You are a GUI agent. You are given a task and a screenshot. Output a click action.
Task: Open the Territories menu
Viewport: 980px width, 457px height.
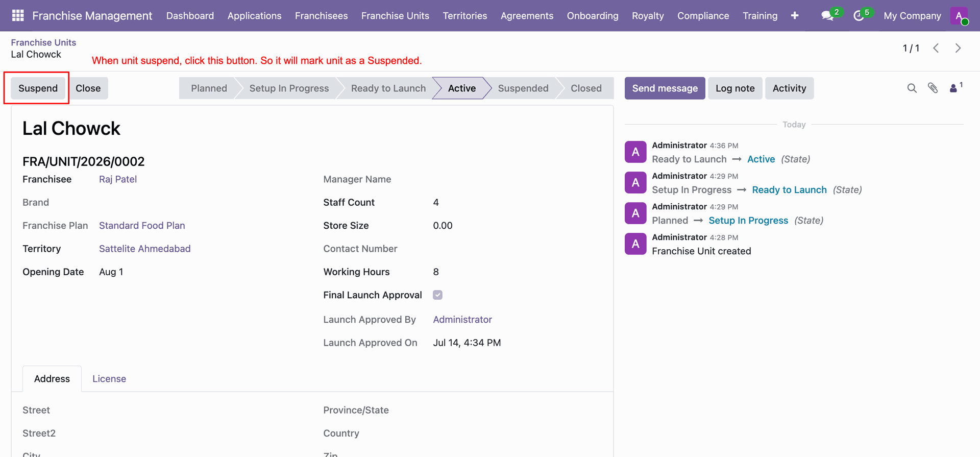465,16
